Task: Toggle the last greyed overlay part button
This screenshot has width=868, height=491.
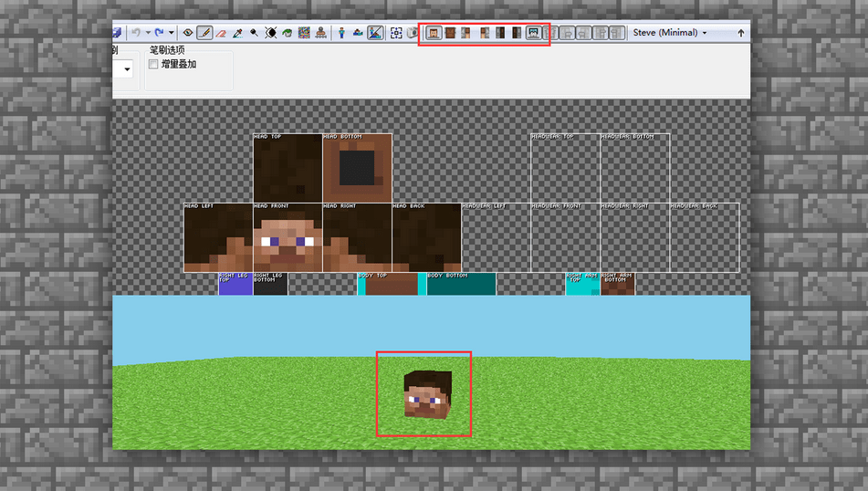Action: click(617, 33)
